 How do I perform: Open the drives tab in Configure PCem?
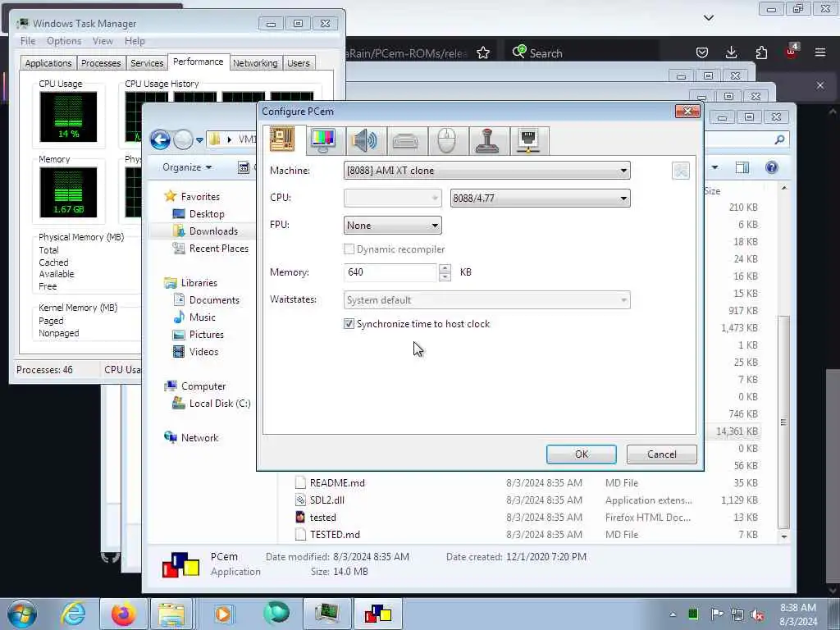coord(405,140)
